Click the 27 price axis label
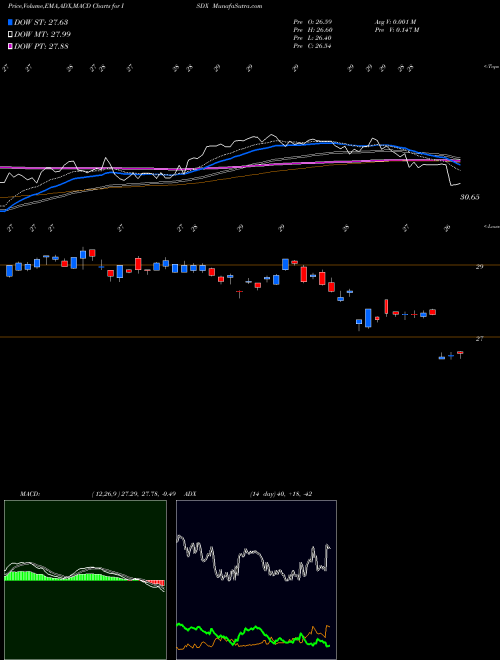This screenshot has height=660, width=500. point(480,338)
